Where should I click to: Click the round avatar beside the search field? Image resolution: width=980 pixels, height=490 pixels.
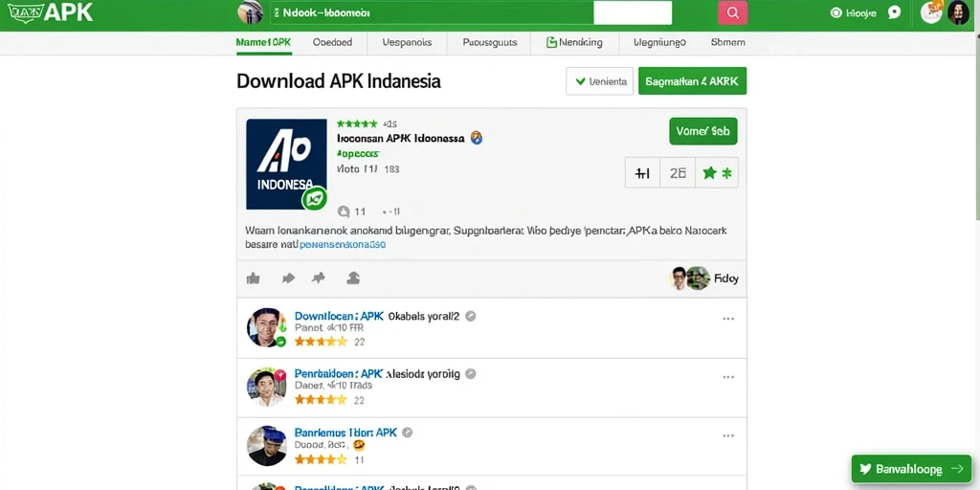(x=250, y=12)
